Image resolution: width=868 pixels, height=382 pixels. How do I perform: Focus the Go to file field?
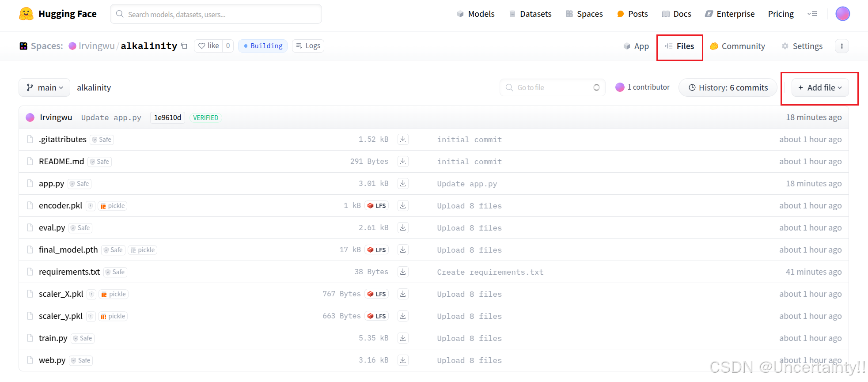[553, 87]
